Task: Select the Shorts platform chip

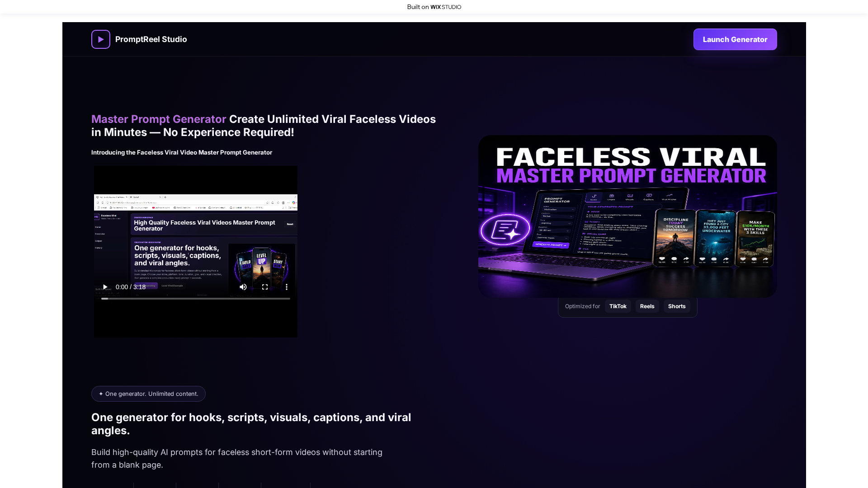Action: tap(677, 306)
